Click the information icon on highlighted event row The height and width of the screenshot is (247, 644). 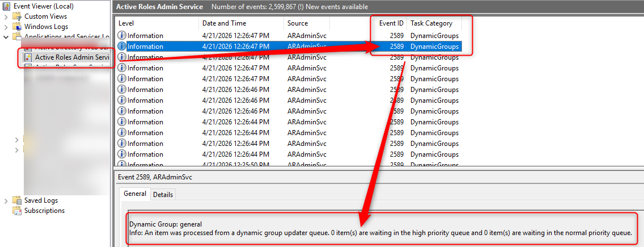(x=122, y=47)
